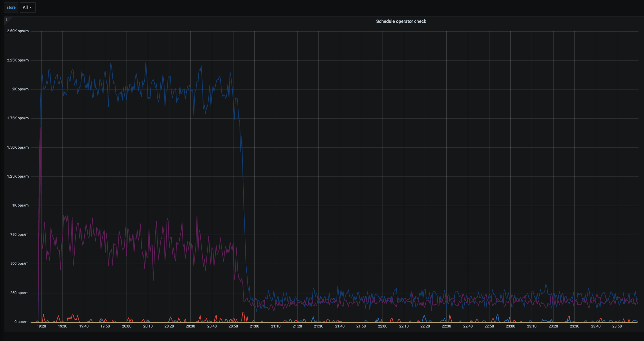Open the All store dropdown

click(x=27, y=7)
